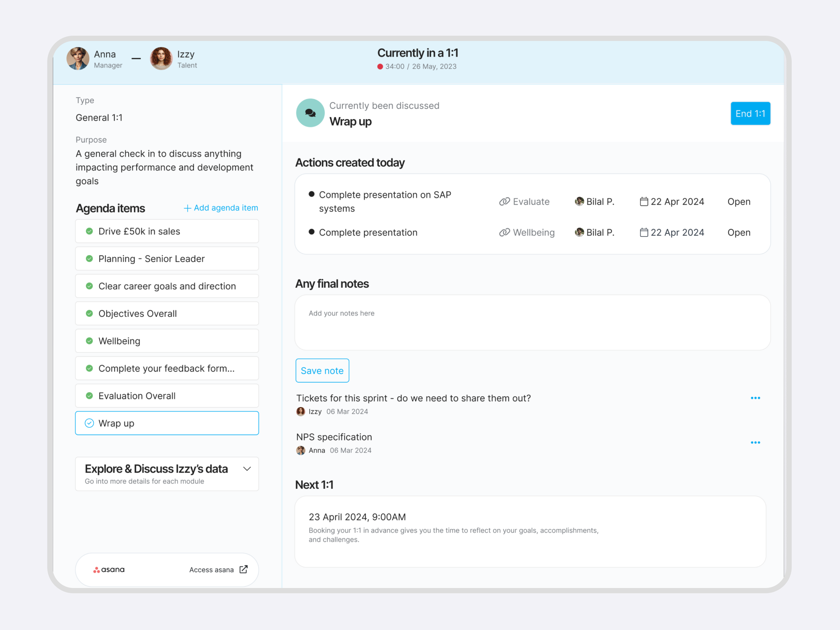Click Anna's manager avatar in header
840x630 pixels.
(x=78, y=59)
